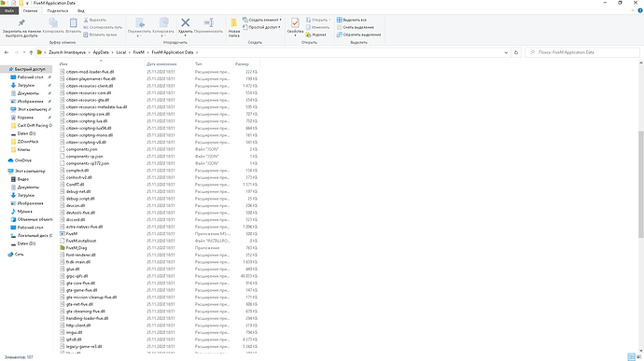Open ZiDionHack folder in navigation pane

tap(27, 142)
